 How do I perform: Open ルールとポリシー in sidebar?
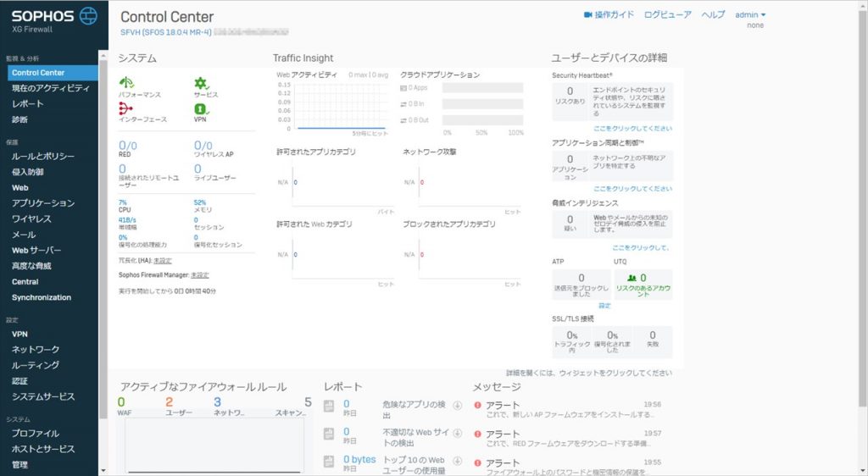tap(42, 156)
